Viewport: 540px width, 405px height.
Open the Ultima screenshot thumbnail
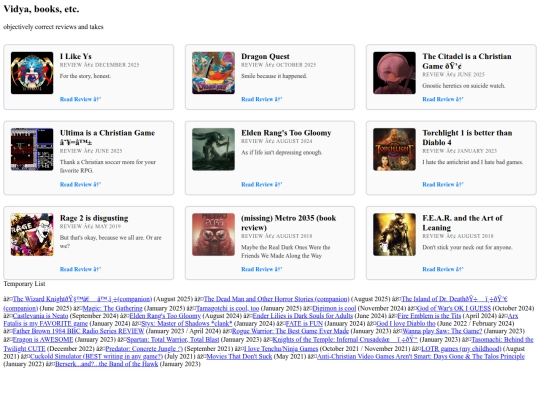click(32, 149)
